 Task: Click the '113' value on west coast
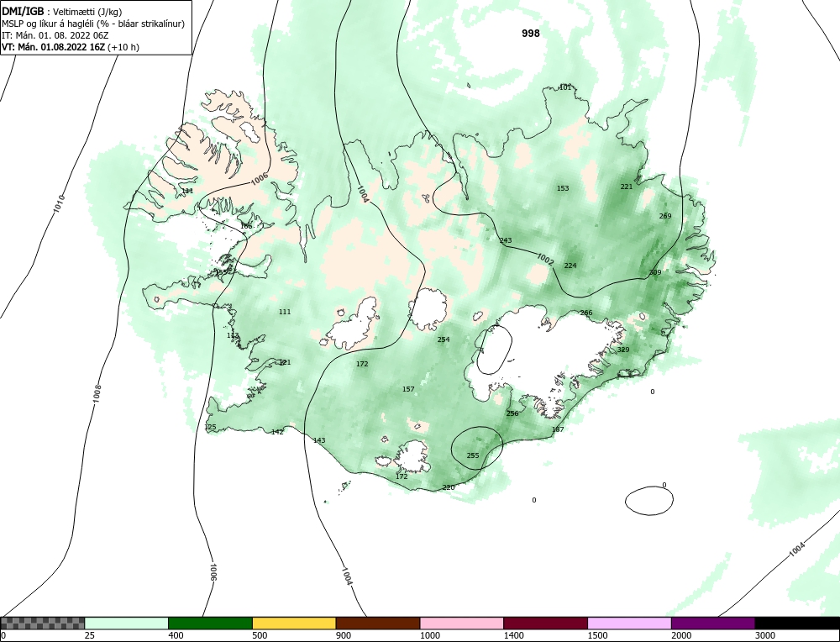click(233, 335)
